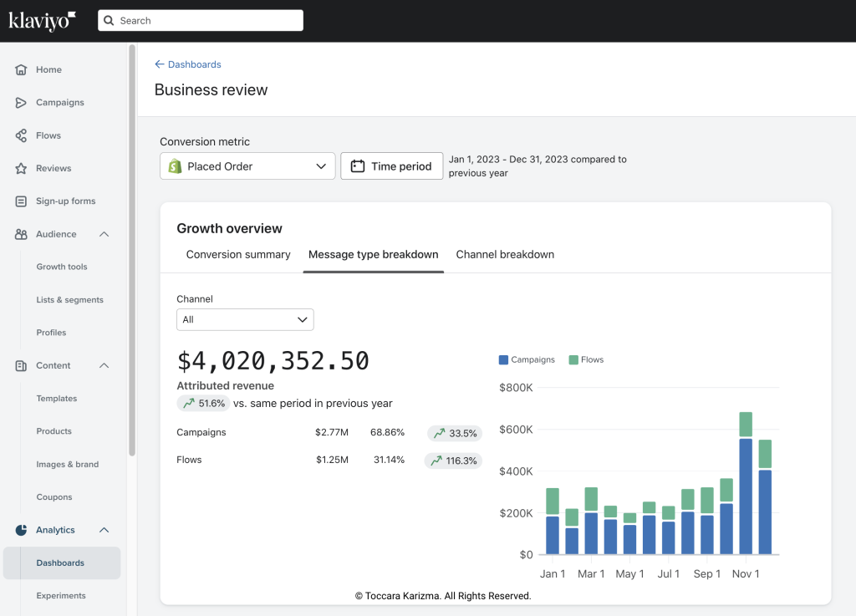Image resolution: width=856 pixels, height=616 pixels.
Task: Click the Sign-up forms icon
Action: (22, 201)
